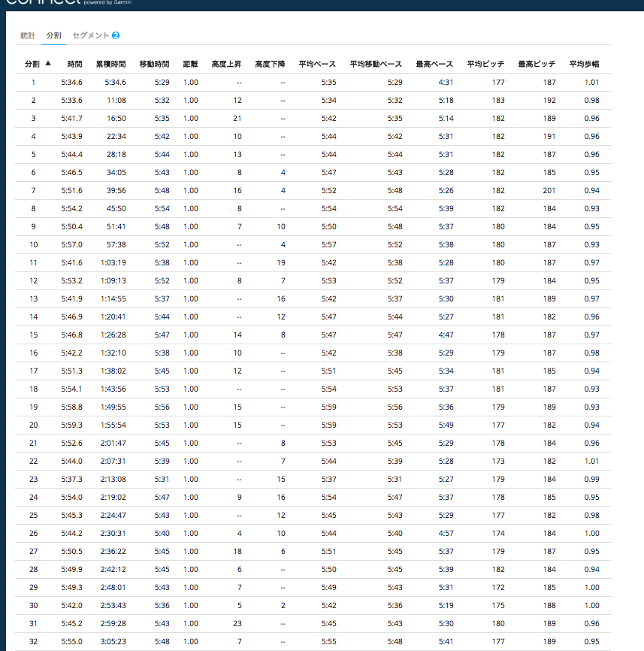Sort by the 距離 column header
644x651 pixels.
pyautogui.click(x=190, y=64)
